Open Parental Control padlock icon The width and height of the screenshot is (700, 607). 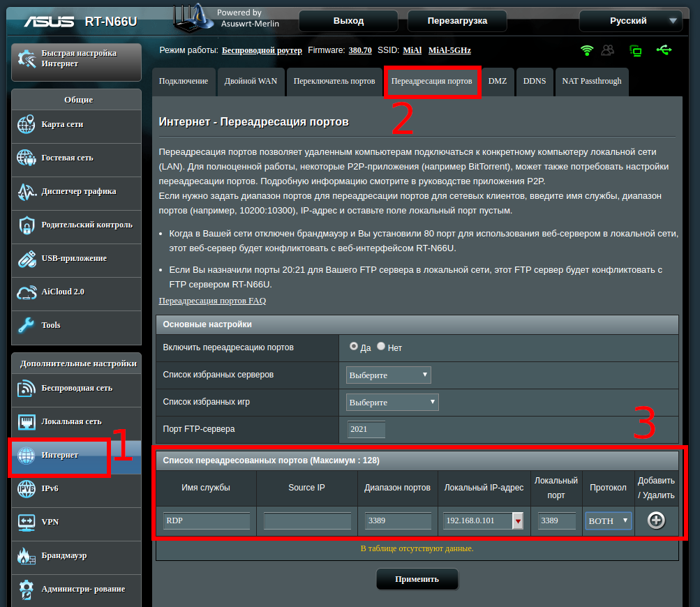pyautogui.click(x=26, y=225)
